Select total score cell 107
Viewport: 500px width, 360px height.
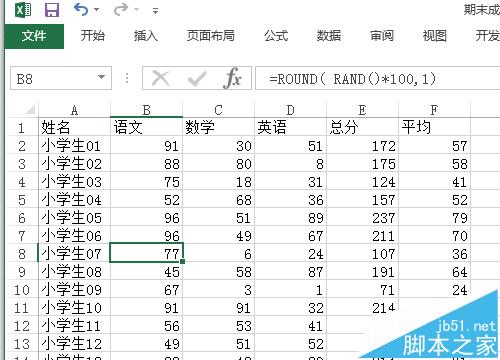[x=362, y=254]
